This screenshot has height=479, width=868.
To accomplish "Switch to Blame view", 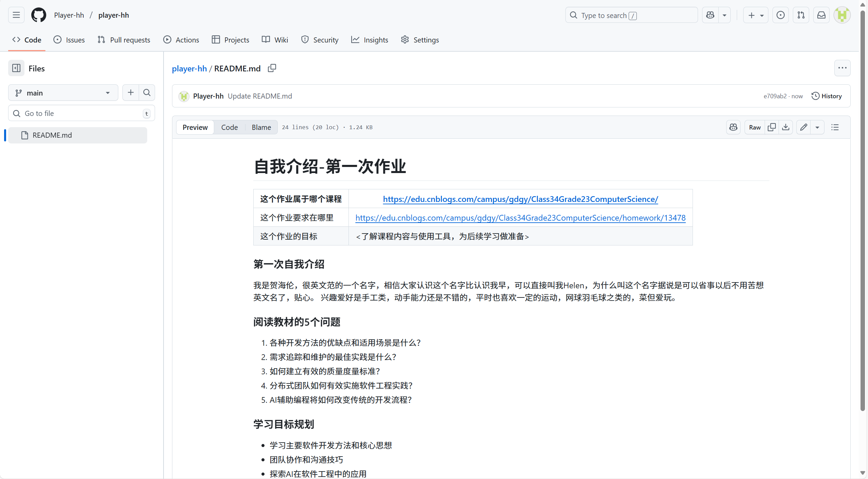I will (261, 127).
